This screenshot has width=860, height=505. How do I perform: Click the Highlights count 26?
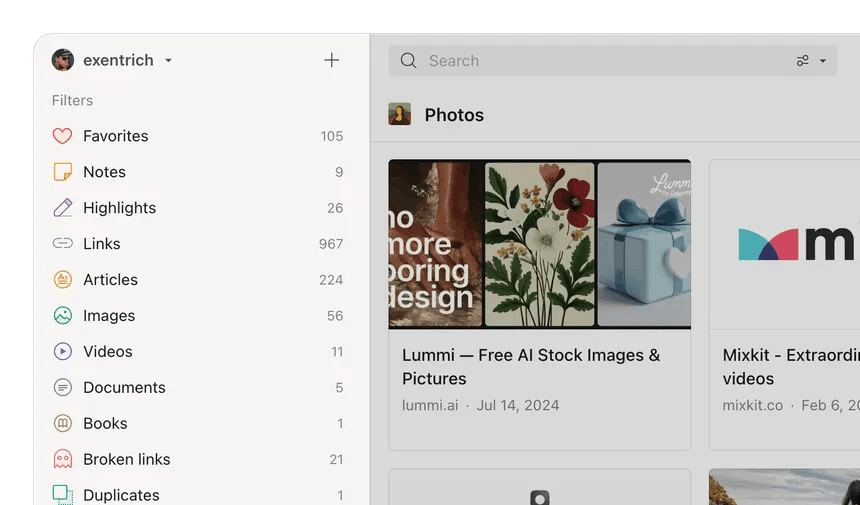(335, 208)
